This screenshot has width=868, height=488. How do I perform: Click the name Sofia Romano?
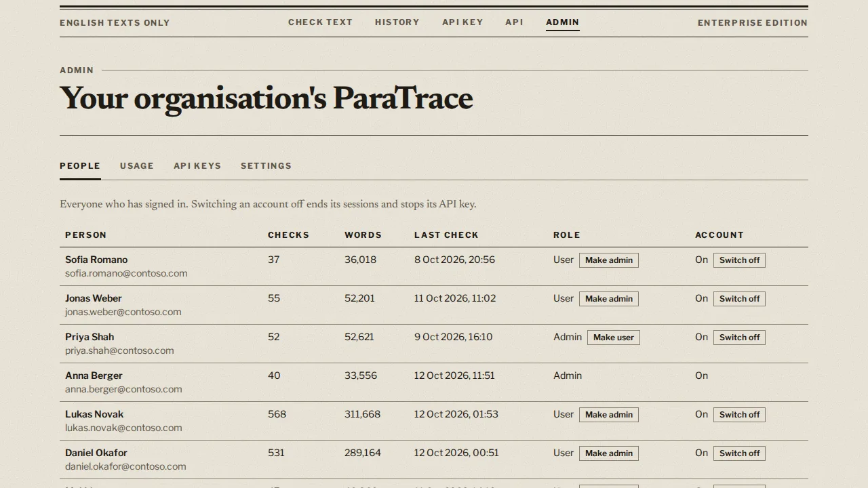(96, 260)
